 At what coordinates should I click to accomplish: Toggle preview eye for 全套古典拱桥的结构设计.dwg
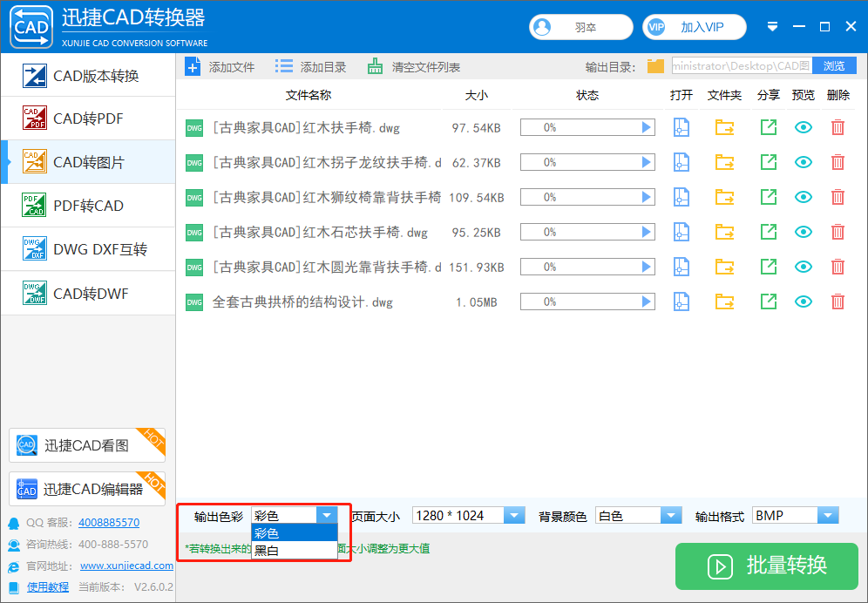[x=804, y=301]
